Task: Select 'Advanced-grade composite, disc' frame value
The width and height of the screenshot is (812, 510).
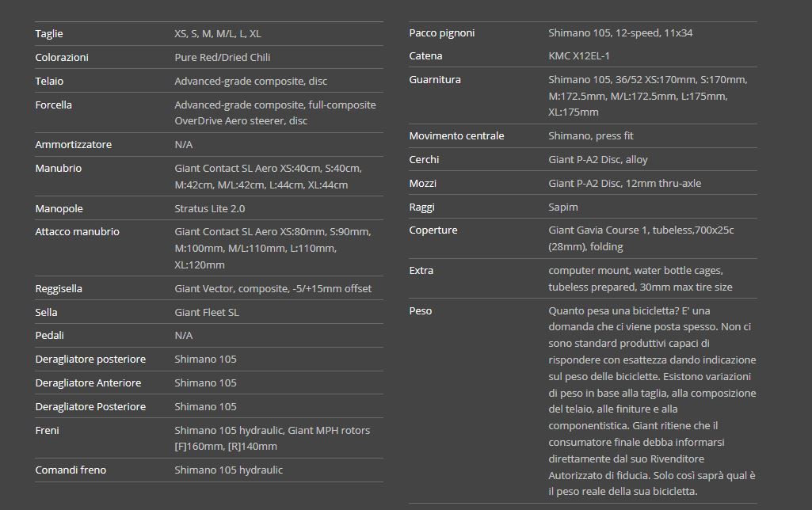Action: tap(250, 82)
